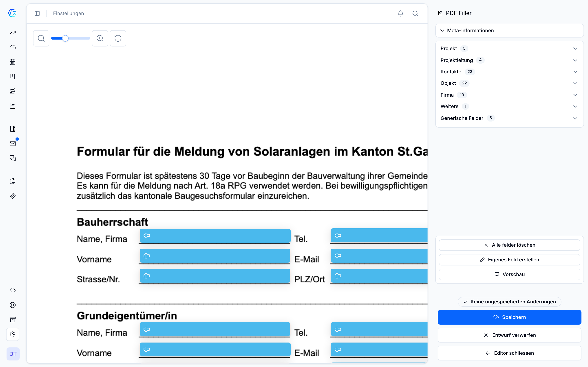
Task: Open the mail icon with blue notification dot
Action: (x=12, y=143)
